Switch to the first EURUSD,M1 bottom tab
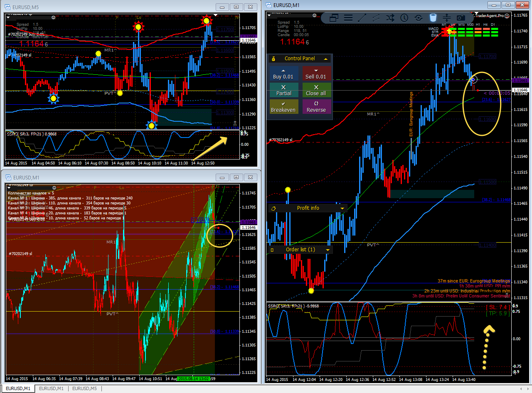This screenshot has height=393, width=532. pos(17,388)
